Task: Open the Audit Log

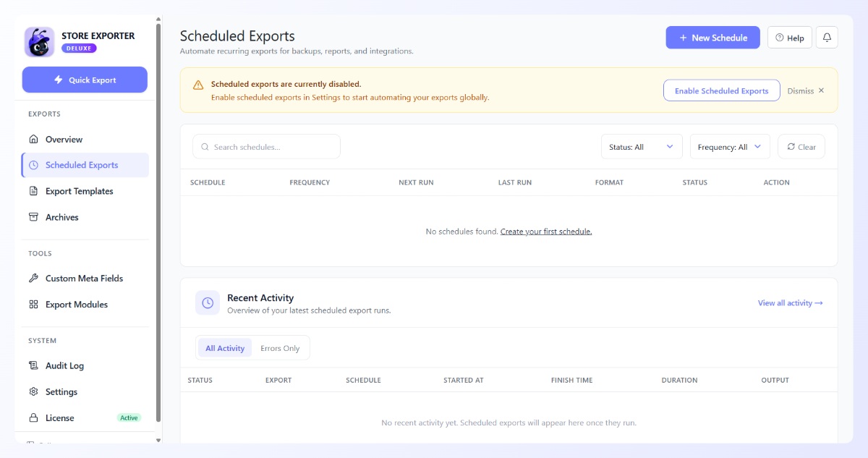Action: pyautogui.click(x=85, y=365)
